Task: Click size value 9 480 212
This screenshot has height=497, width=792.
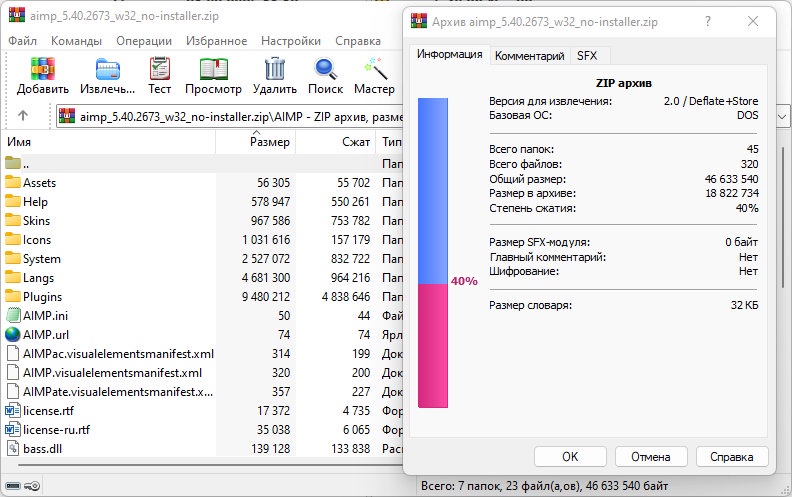Action: (x=266, y=296)
